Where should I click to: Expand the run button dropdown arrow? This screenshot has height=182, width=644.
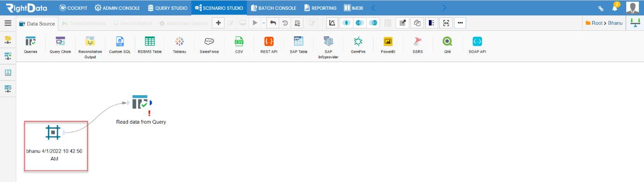pos(263,23)
